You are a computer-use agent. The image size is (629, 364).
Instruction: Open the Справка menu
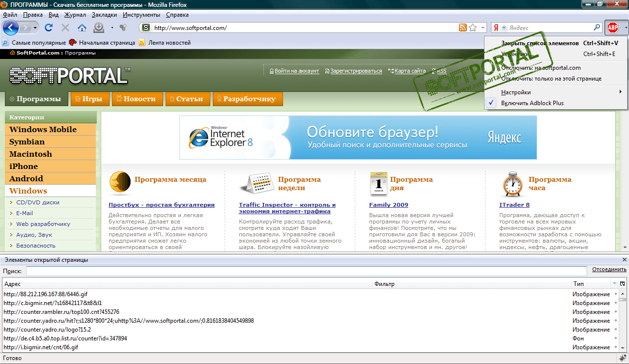(x=177, y=15)
